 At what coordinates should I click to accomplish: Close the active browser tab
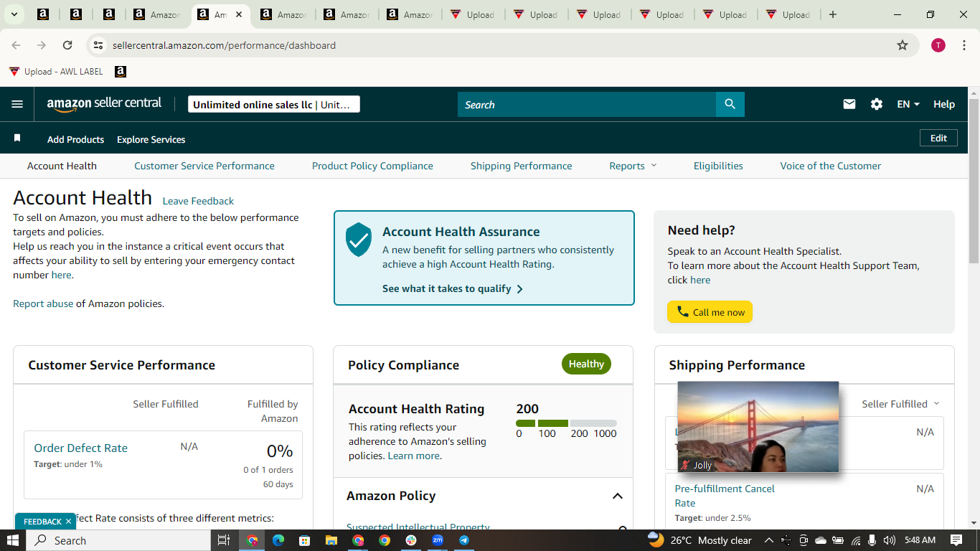[239, 14]
